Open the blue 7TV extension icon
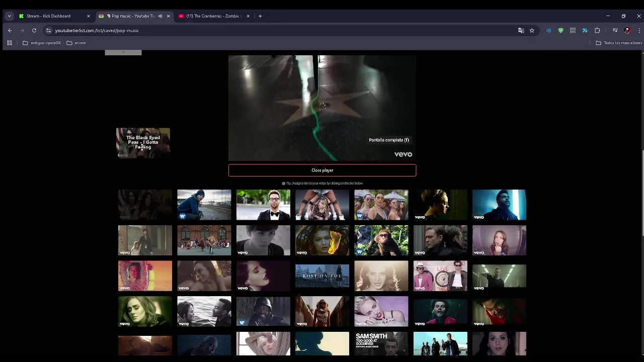Viewport: 644px width, 362px height. [x=585, y=30]
